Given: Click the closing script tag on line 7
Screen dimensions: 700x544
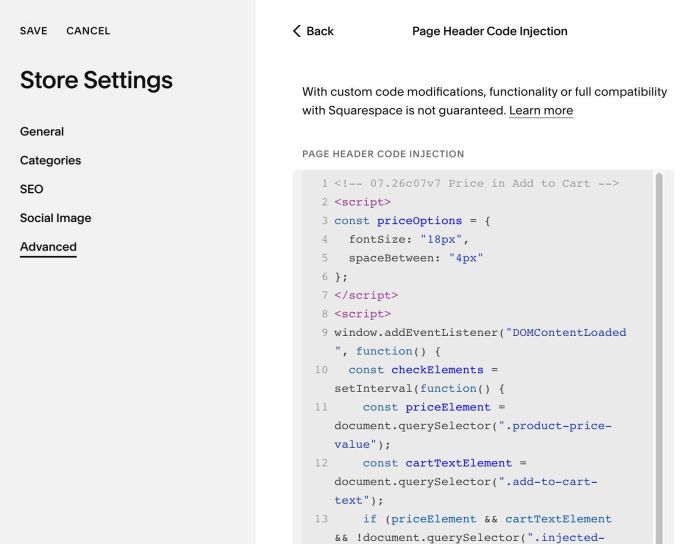Looking at the screenshot, I should point(366,295).
